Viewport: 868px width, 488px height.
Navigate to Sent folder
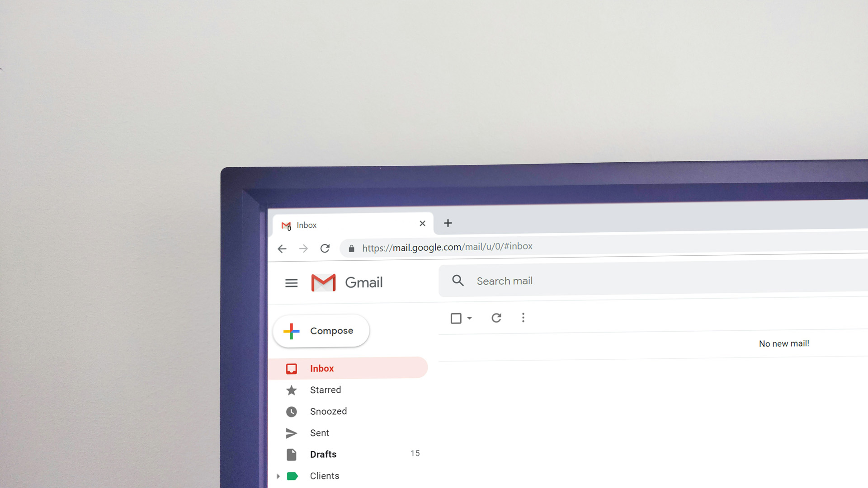pos(319,432)
